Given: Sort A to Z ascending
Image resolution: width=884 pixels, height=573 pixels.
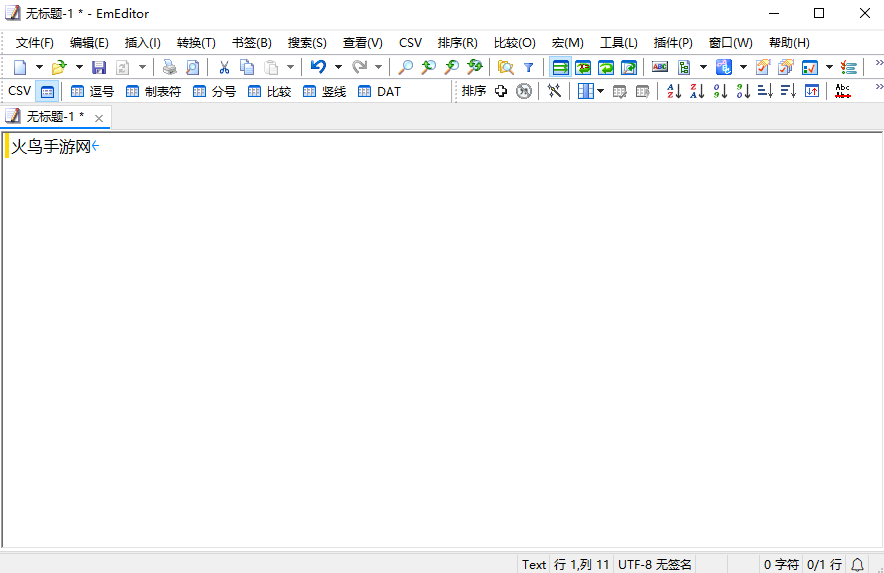Looking at the screenshot, I should click(x=674, y=91).
